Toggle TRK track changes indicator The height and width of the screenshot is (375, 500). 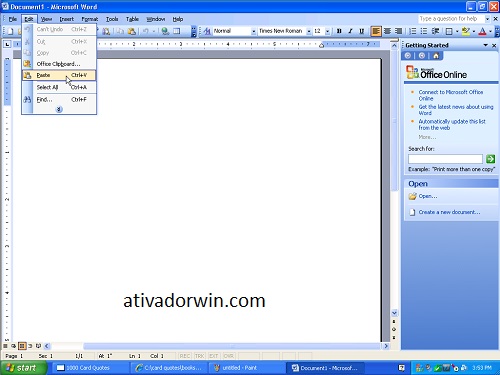pos(200,356)
